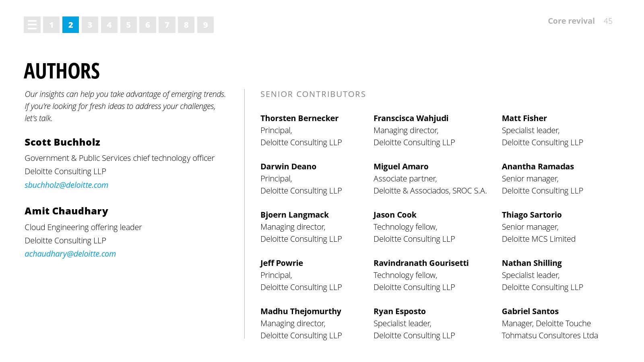Select contributor name Thorsten Bernecker
This screenshot has width=644, height=362.
tap(299, 118)
